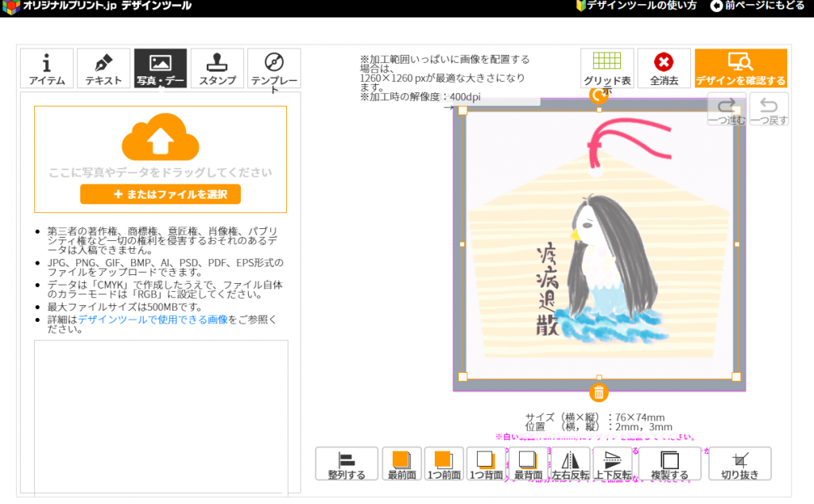Viewport: 814px width, 504px height.
Task: Switch to the テキスト tab
Action: tap(103, 68)
